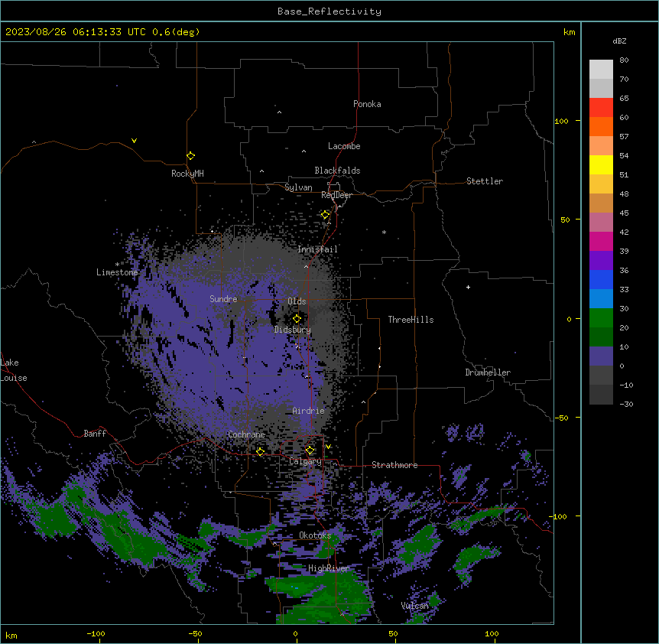The height and width of the screenshot is (644, 659).
Task: Select the yellow diamond marker below Cochrane
Action: pos(260,452)
